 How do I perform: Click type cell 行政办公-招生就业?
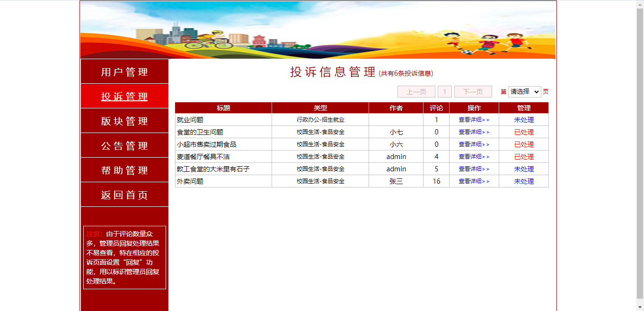click(320, 120)
